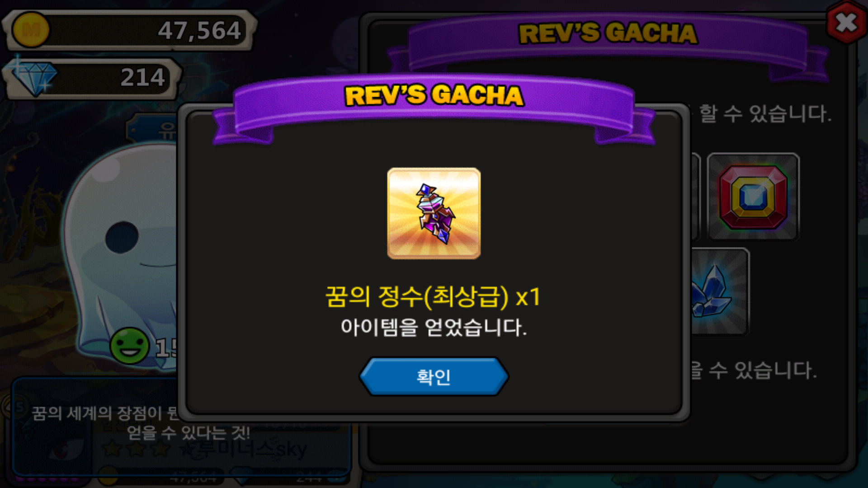Click the foreground REV'S GACHA banner title
The image size is (868, 488).
(x=434, y=95)
